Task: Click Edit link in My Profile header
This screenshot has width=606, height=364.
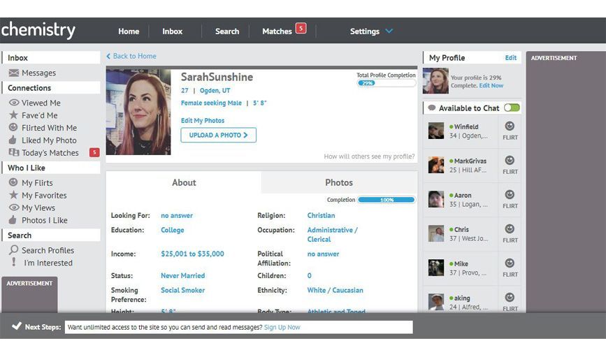Action: pos(510,57)
